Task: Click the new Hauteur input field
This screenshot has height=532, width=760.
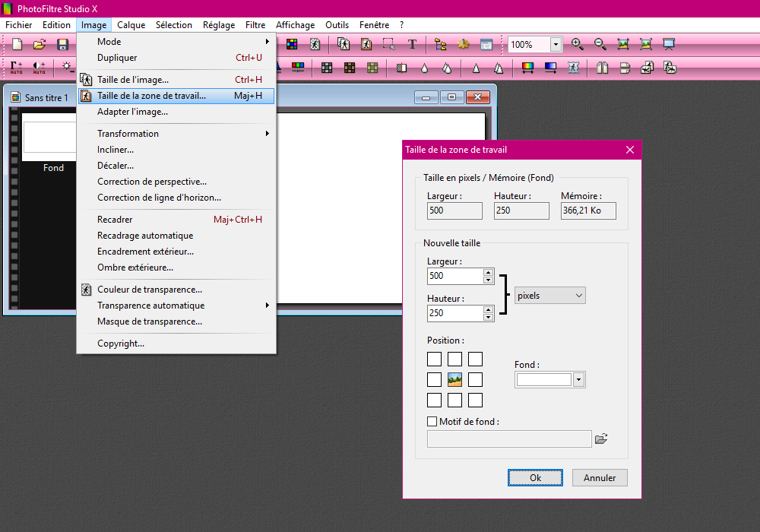Action: [455, 313]
